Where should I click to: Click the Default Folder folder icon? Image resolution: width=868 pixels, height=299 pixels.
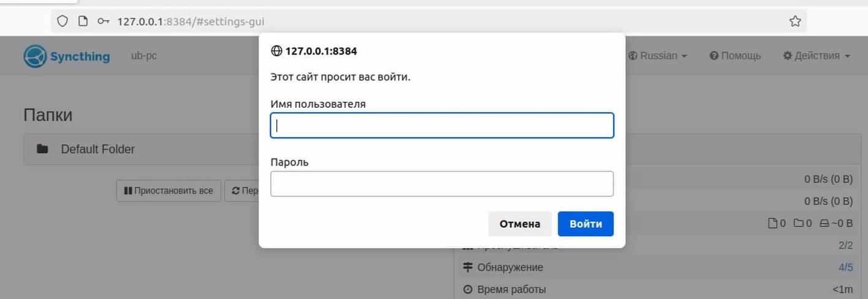point(42,149)
